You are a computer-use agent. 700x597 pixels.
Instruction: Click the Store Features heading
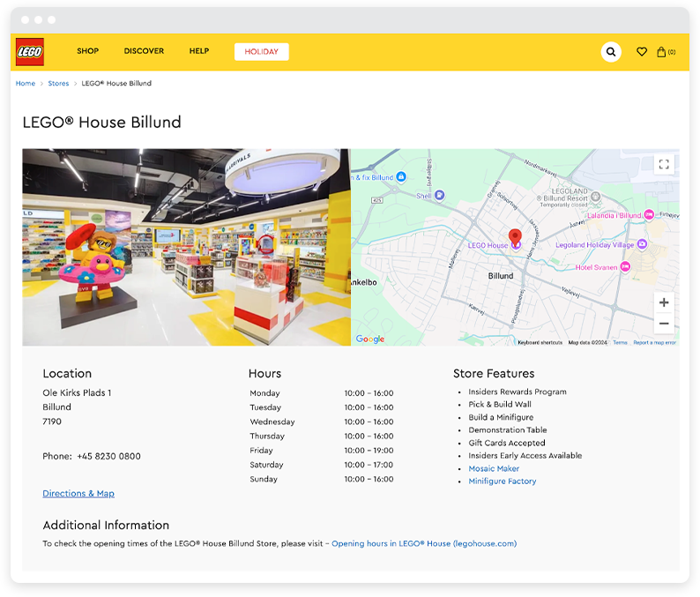pos(494,373)
